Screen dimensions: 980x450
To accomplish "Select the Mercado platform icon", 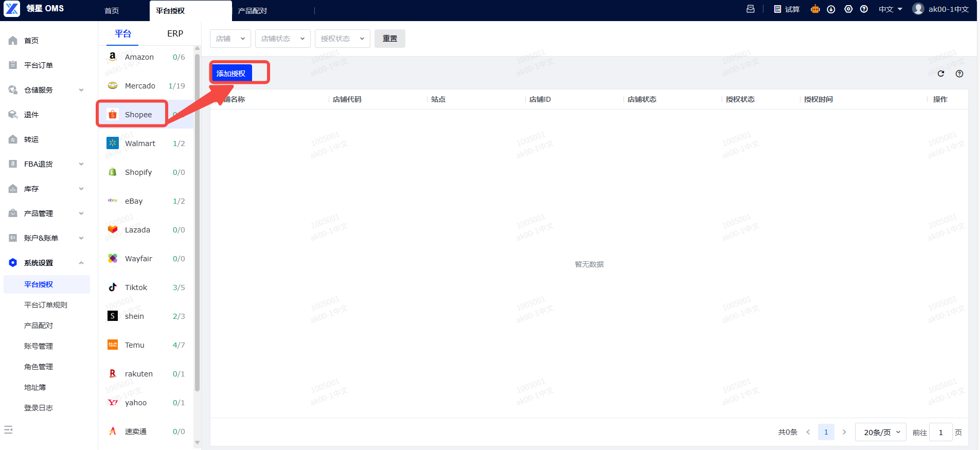I will [113, 85].
